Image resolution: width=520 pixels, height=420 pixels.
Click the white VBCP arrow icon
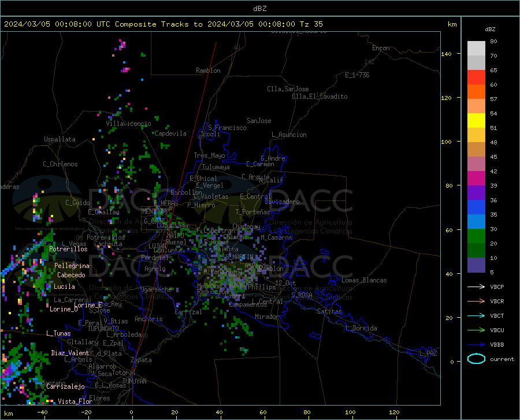[x=476, y=287]
